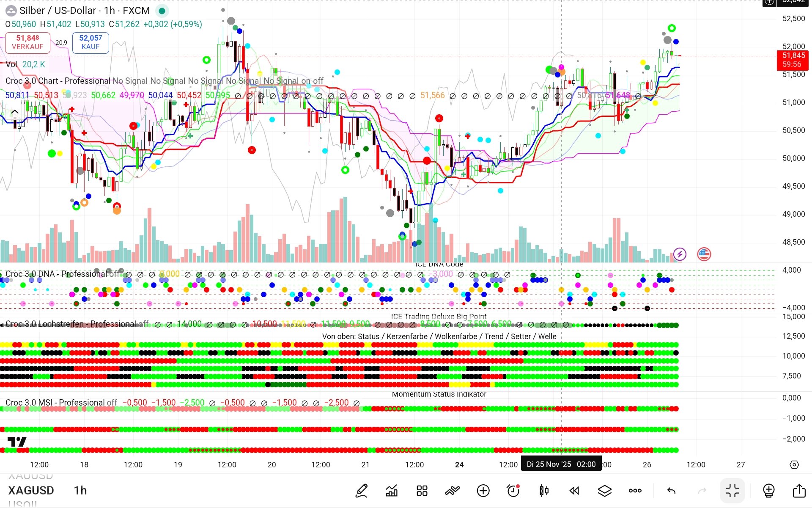The image size is (812, 508).
Task: Open the layout grid icon
Action: click(x=422, y=491)
